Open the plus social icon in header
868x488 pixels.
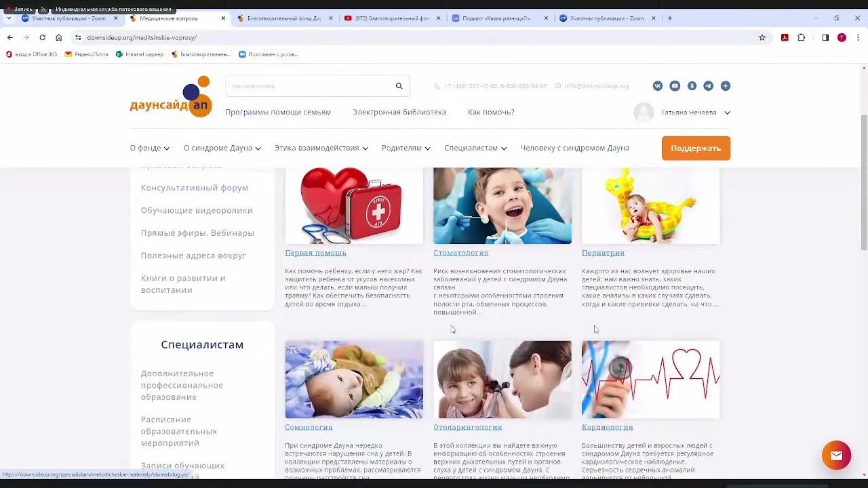tap(726, 86)
